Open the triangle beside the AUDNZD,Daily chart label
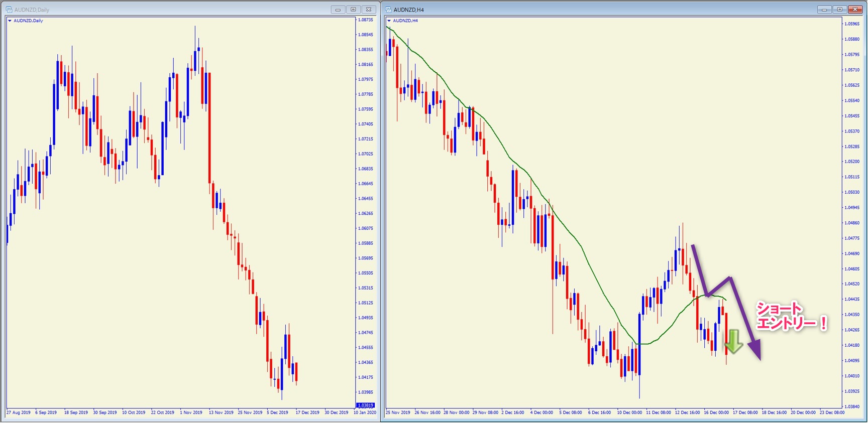This screenshot has height=423, width=868. 10,21
